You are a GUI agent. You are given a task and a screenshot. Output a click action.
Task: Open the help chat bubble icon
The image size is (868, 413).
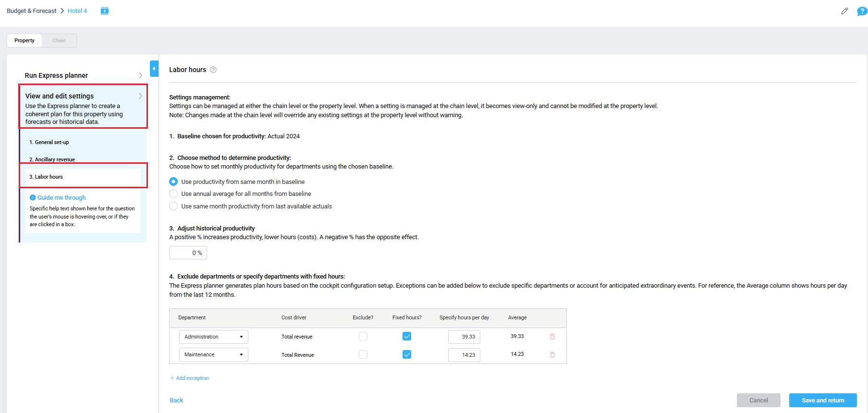tap(862, 11)
